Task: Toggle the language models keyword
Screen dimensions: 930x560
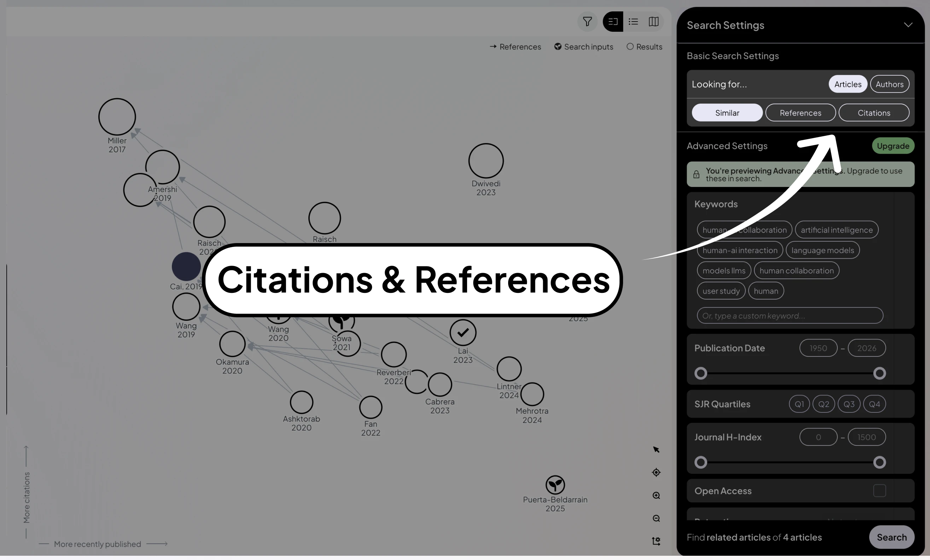Action: pyautogui.click(x=823, y=250)
